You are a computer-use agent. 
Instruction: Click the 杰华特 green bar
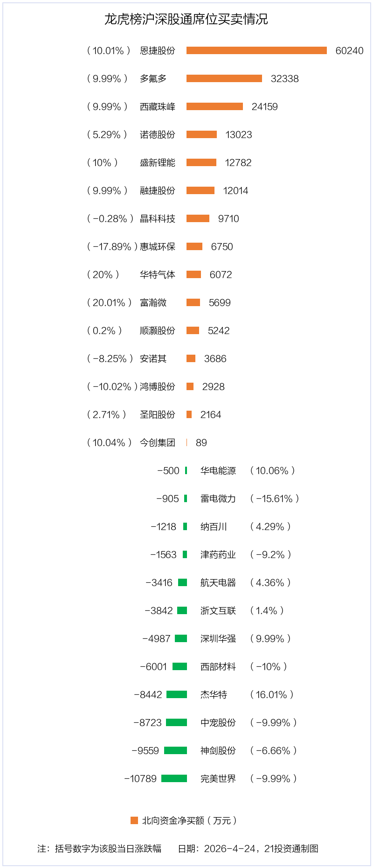[x=177, y=694]
